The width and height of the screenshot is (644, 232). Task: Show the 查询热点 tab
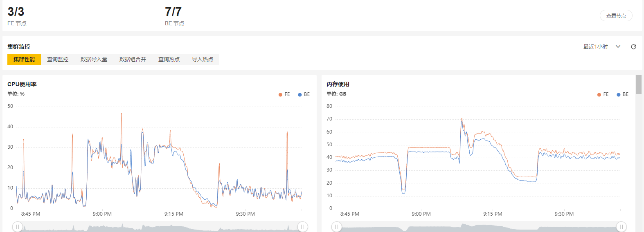pyautogui.click(x=169, y=59)
